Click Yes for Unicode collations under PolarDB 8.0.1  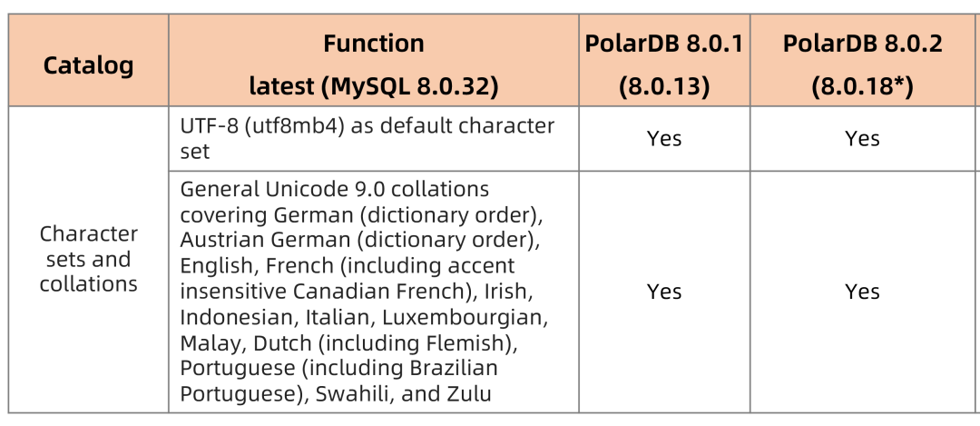(x=664, y=292)
